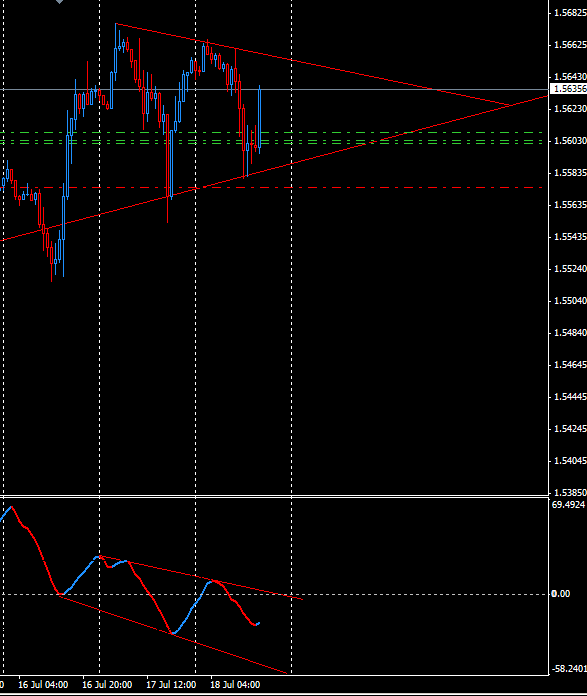Image resolution: width=587 pixels, height=696 pixels.
Task: Click price scale value 1.55040
Action: (570, 301)
